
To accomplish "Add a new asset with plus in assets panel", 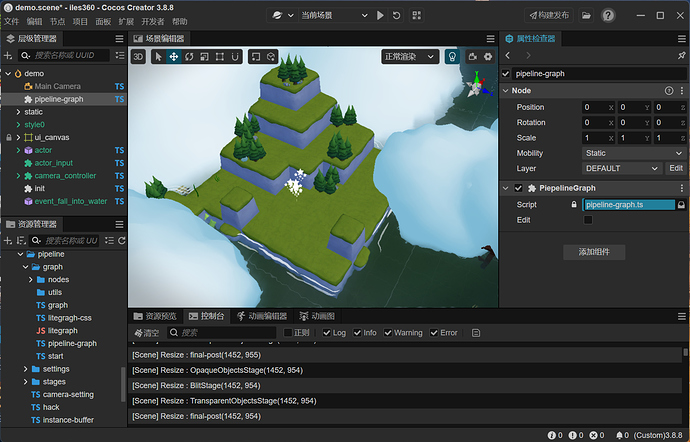I will pos(7,240).
